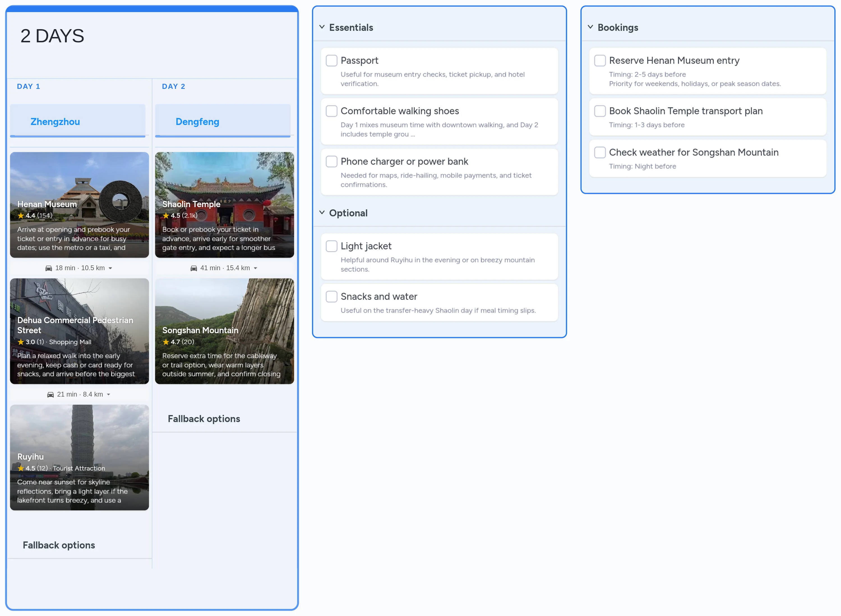841x616 pixels.
Task: Open Day 2 Fallback options
Action: pos(204,419)
